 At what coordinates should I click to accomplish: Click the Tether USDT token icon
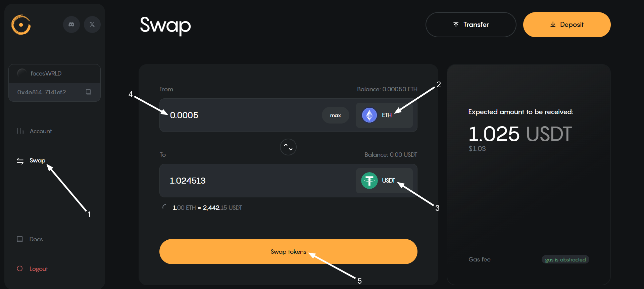click(x=369, y=181)
